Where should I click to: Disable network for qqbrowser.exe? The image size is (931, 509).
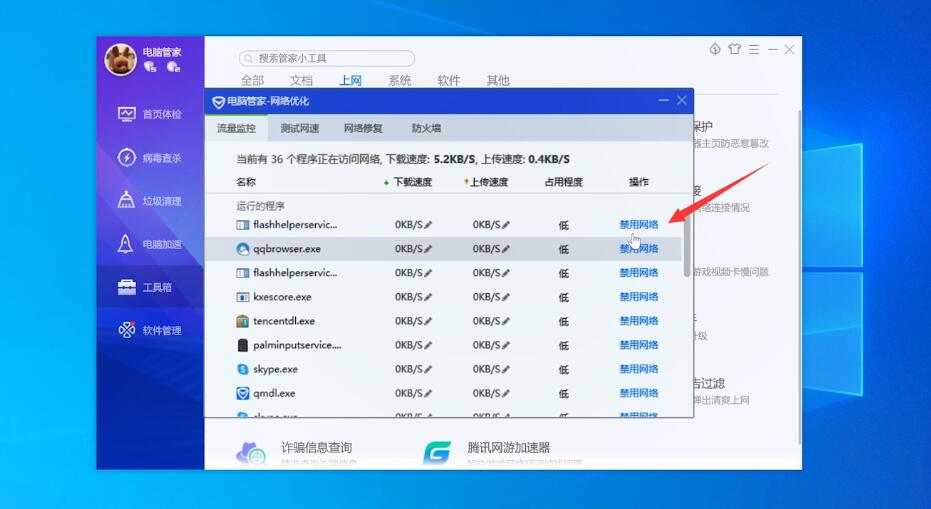point(639,249)
